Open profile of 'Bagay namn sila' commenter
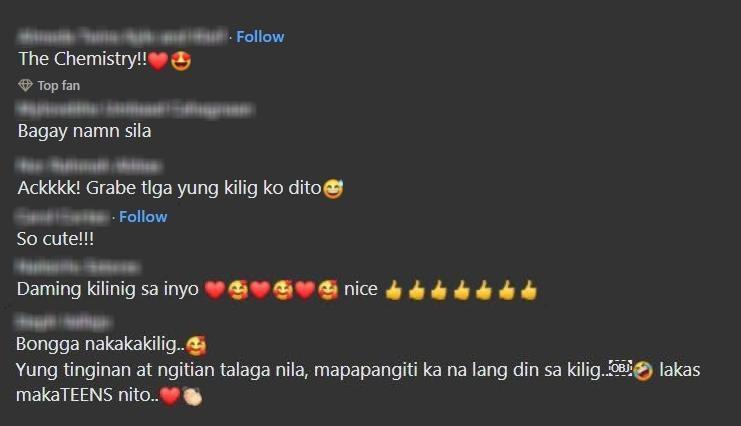The width and height of the screenshot is (741, 426). tap(135, 110)
